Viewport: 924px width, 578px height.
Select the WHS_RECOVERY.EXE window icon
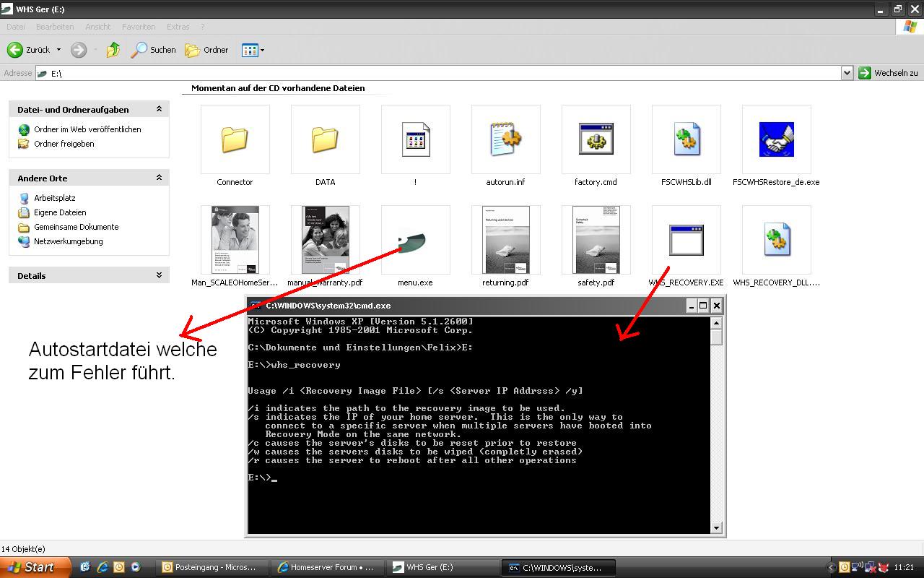(x=686, y=240)
